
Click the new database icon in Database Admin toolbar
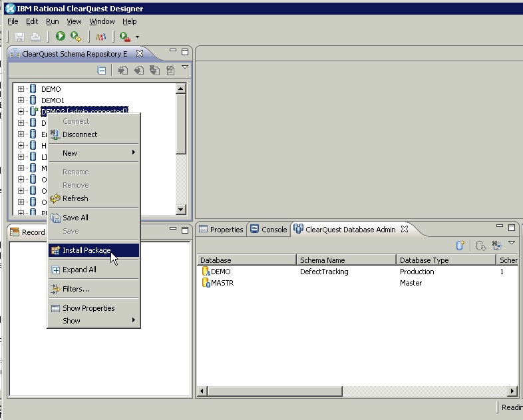point(460,246)
